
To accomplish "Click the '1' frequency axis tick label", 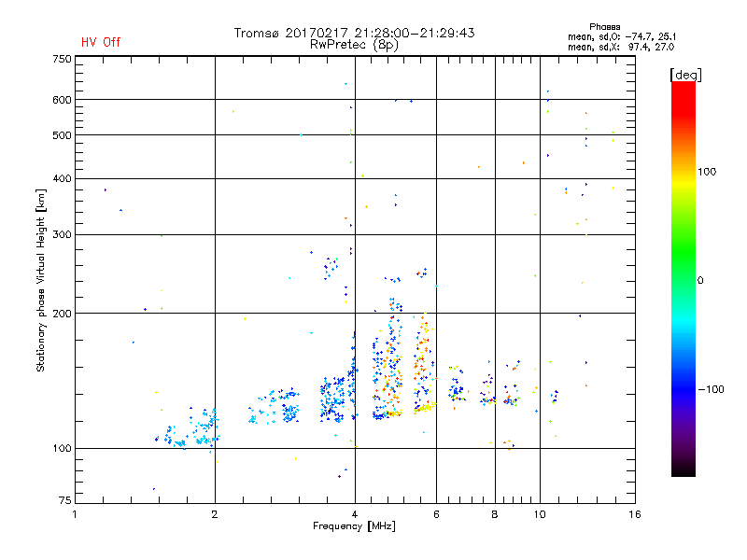I will (x=75, y=514).
